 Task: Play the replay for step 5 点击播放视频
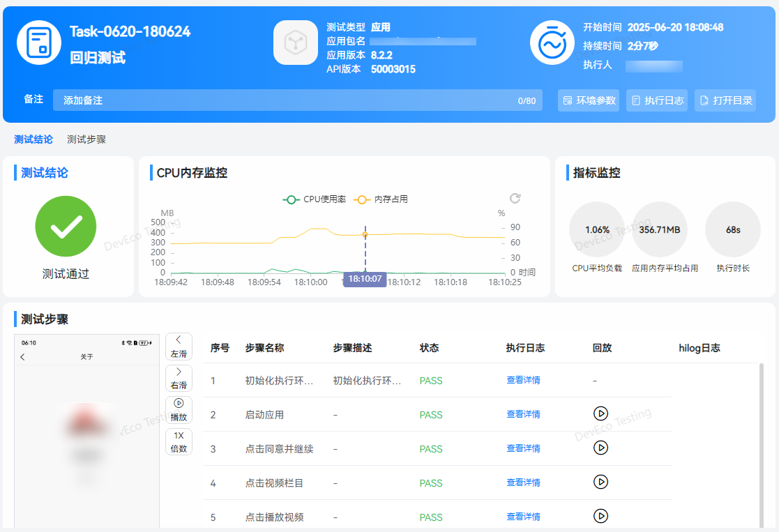click(600, 516)
